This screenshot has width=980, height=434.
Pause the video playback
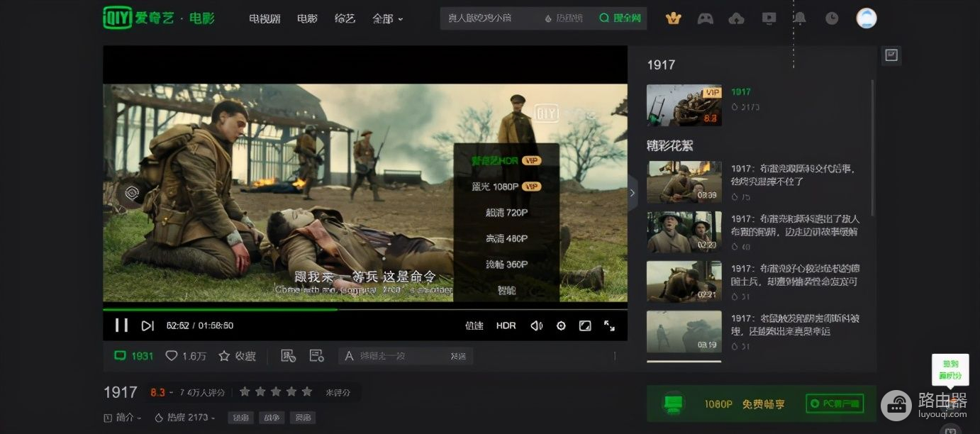click(x=121, y=325)
